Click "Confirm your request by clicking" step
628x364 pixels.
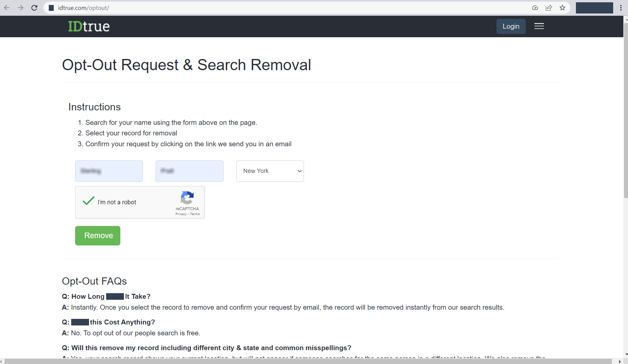(188, 144)
